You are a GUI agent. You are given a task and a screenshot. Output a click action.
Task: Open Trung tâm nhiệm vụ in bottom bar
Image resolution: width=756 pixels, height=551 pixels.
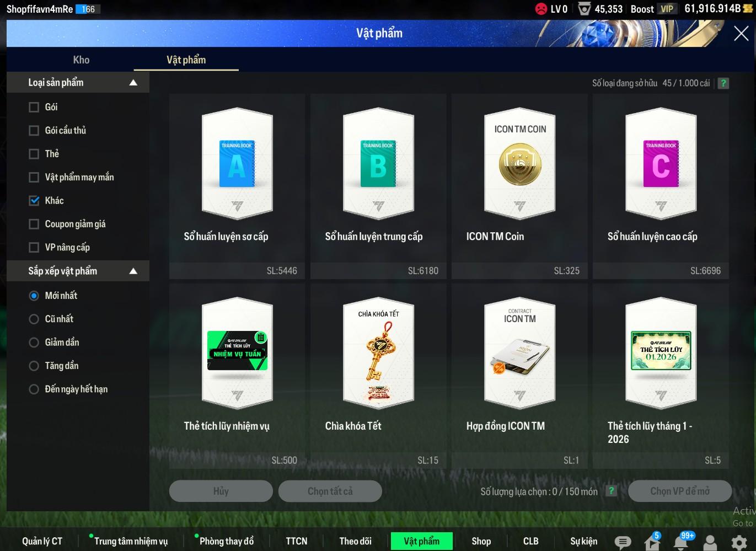(131, 541)
